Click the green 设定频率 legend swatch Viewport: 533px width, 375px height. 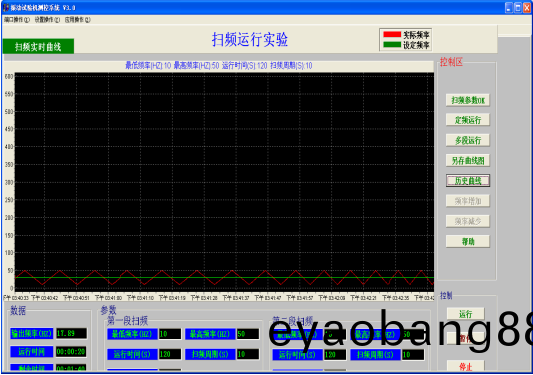pyautogui.click(x=392, y=45)
